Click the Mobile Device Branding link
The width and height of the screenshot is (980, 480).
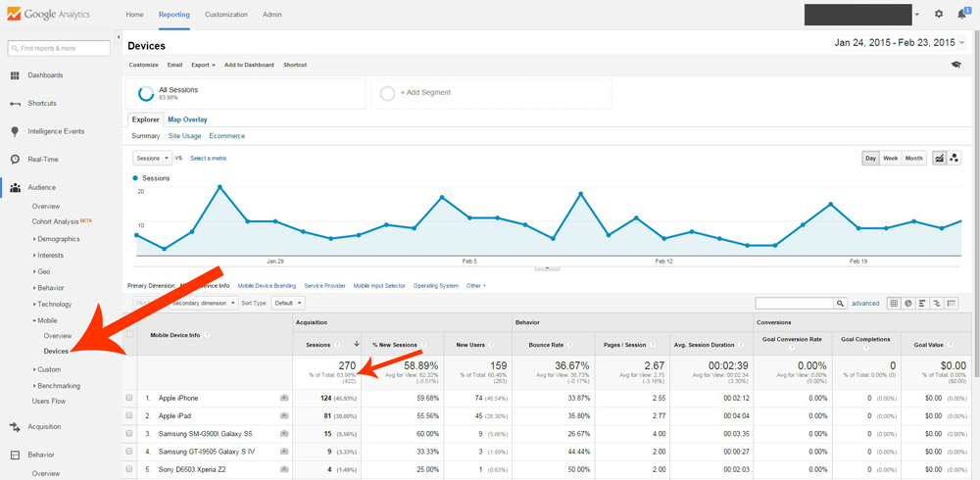[x=267, y=286]
